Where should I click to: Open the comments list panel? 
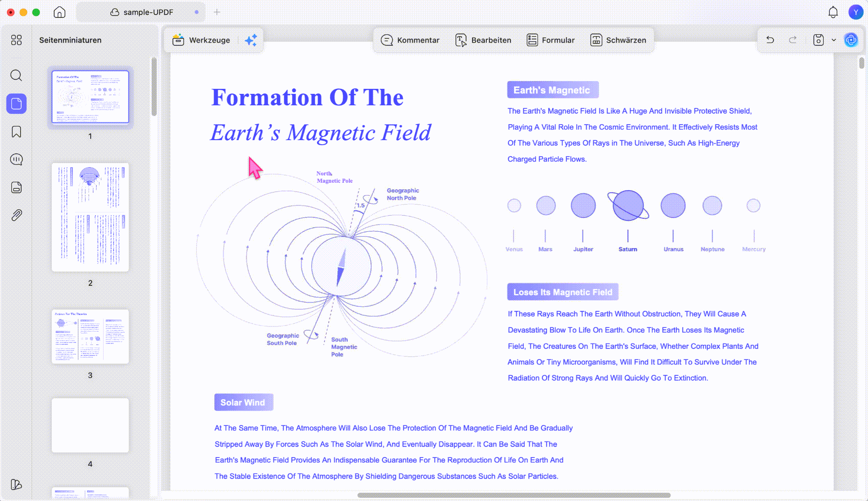pyautogui.click(x=16, y=159)
